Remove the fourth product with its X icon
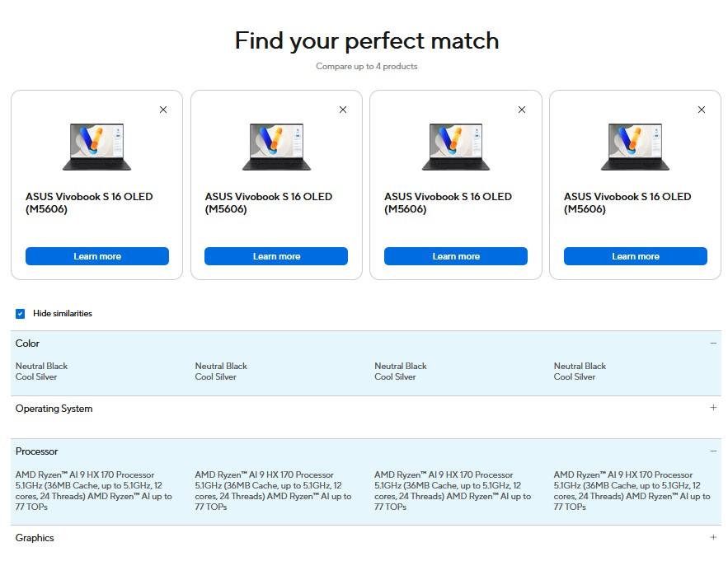 702,110
